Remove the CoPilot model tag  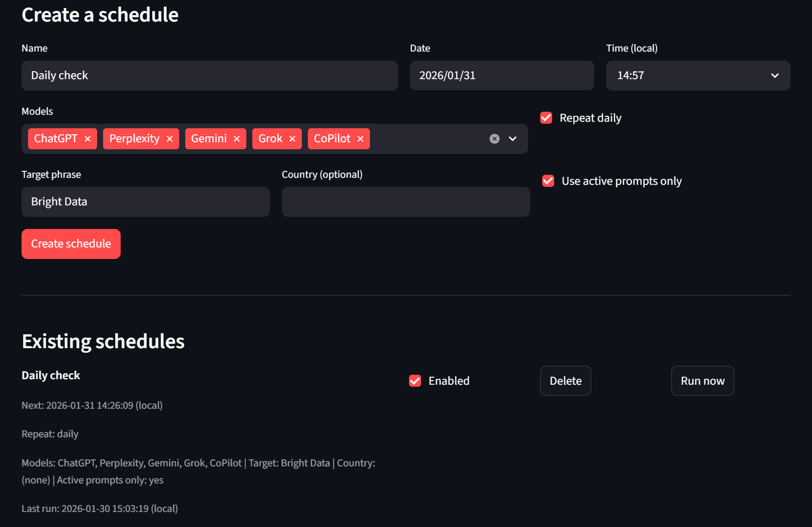pyautogui.click(x=360, y=139)
